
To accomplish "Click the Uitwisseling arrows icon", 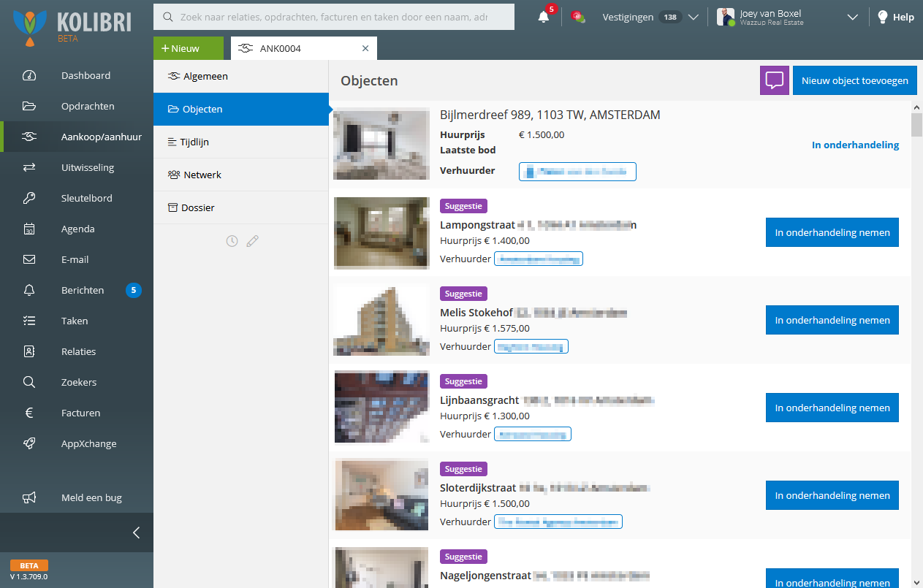I will click(x=29, y=167).
